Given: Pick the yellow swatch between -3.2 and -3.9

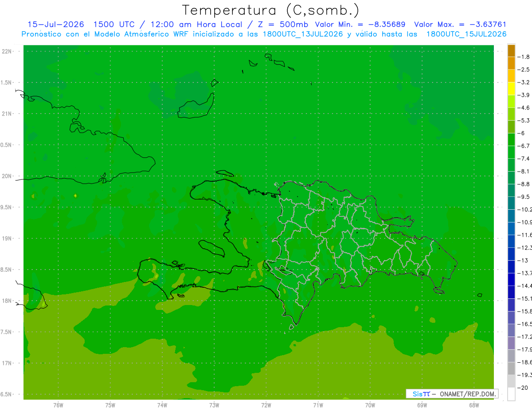Looking at the screenshot, I should (511, 89).
